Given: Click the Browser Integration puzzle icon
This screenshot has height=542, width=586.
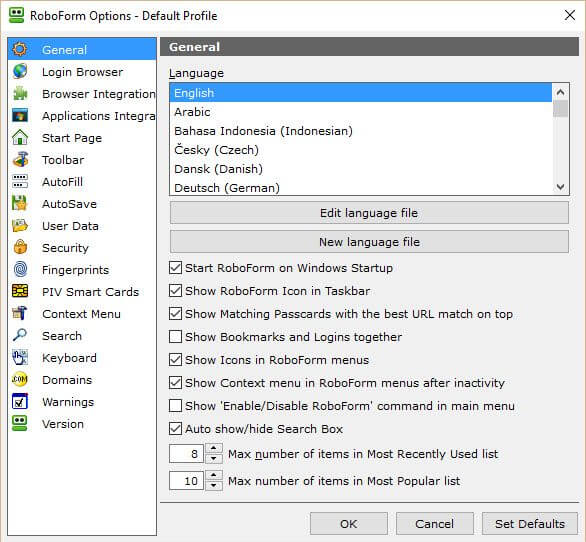Looking at the screenshot, I should click(20, 93).
